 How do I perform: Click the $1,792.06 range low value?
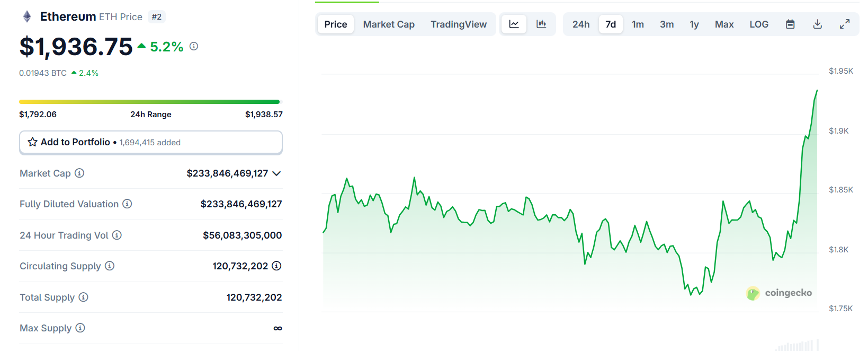point(38,115)
